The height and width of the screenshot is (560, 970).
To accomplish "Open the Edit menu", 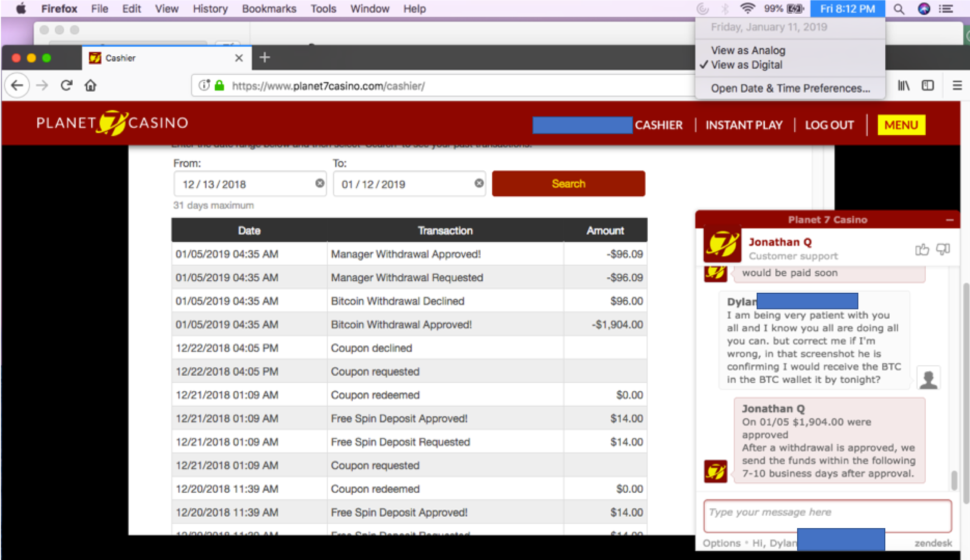I will (x=132, y=8).
